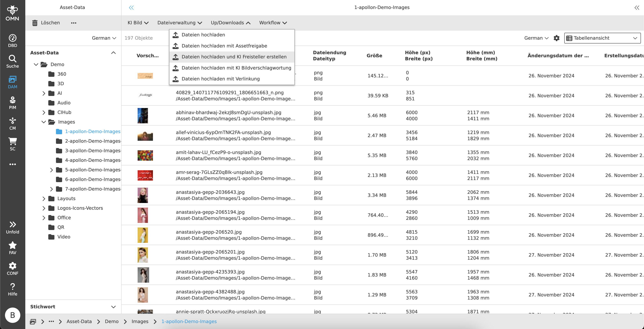Open the German language dropdown above the table
The height and width of the screenshot is (329, 644).
click(x=536, y=38)
